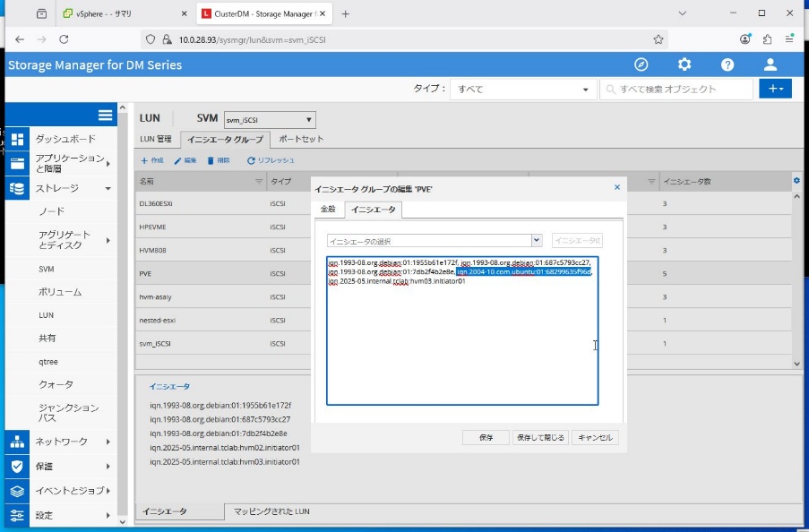The height and width of the screenshot is (532, 809).
Task: Collapse sidebar with hamburger menu icon
Action: 105,116
